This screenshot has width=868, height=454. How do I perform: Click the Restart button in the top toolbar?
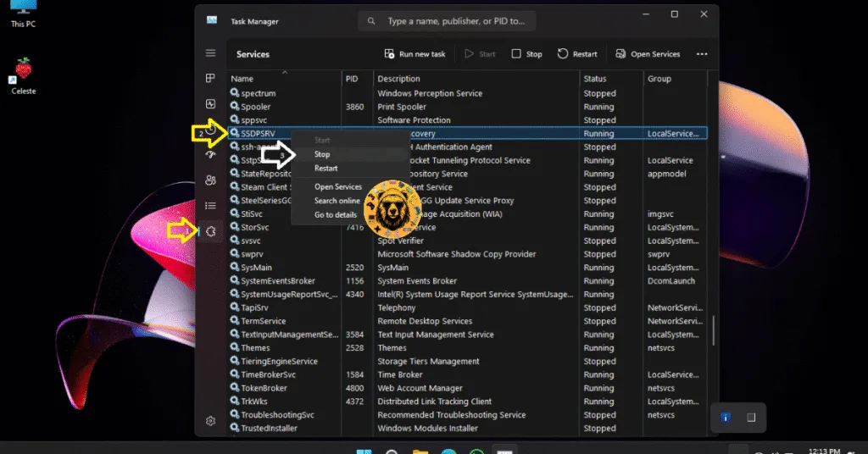(576, 53)
